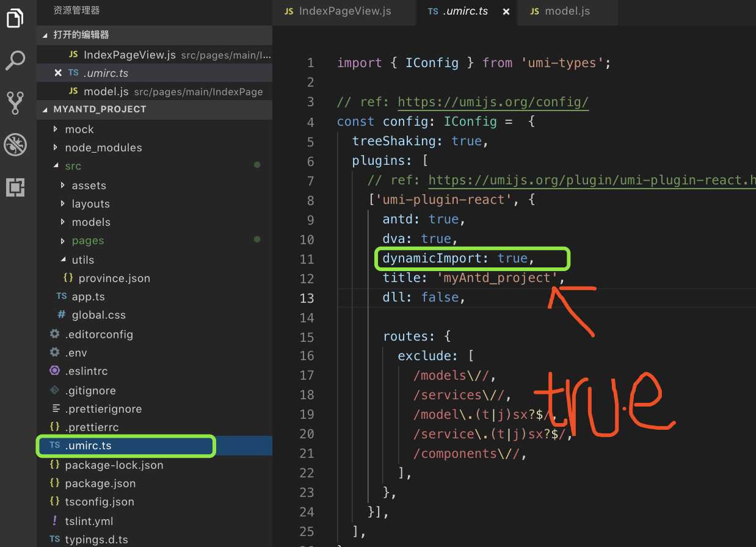This screenshot has height=547, width=756.
Task: Expand the mock folder
Action: (79, 129)
